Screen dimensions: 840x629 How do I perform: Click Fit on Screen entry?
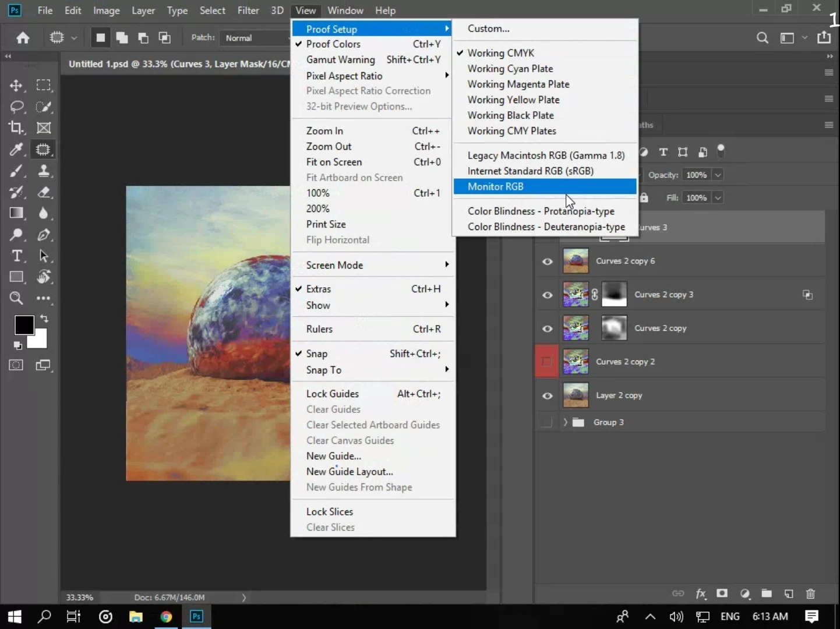coord(373,162)
